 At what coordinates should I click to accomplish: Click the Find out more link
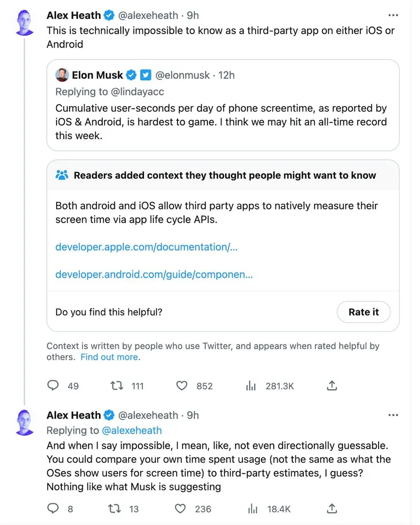[109, 357]
